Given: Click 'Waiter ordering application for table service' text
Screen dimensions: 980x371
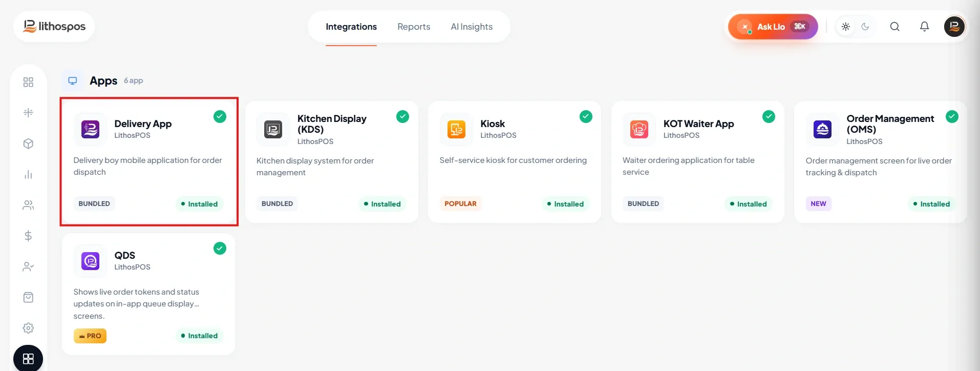Looking at the screenshot, I should (689, 166).
